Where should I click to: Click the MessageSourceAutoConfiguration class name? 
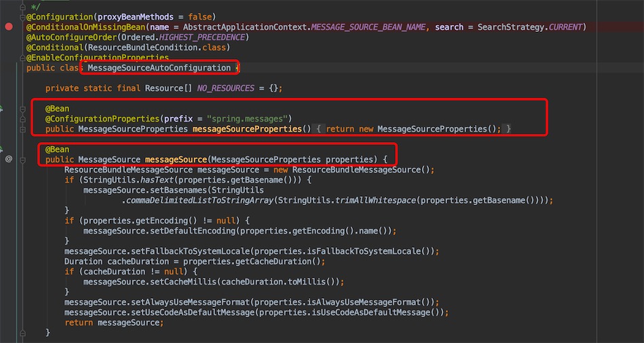(x=159, y=68)
